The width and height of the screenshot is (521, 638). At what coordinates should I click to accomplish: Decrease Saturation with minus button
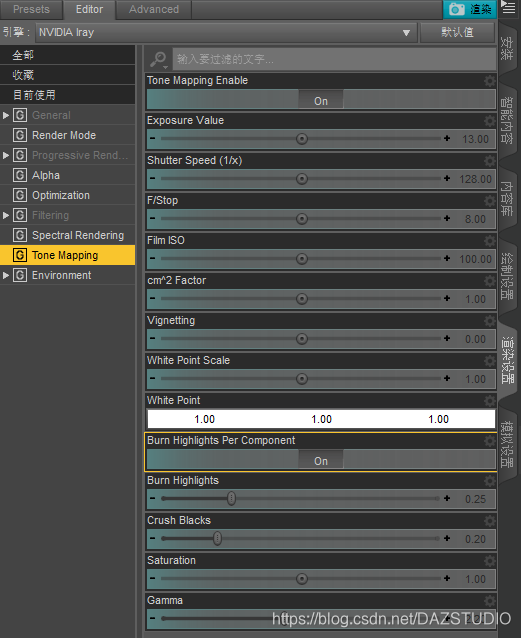click(152, 578)
